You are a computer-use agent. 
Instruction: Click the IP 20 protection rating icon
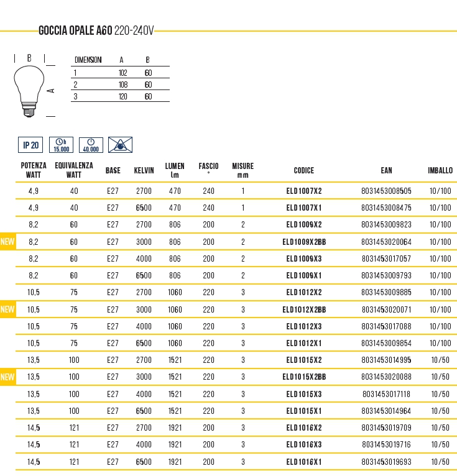[30, 145]
